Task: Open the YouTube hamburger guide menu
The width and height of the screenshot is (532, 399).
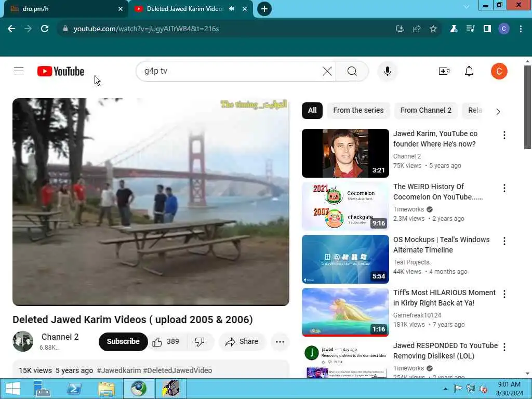Action: [19, 71]
